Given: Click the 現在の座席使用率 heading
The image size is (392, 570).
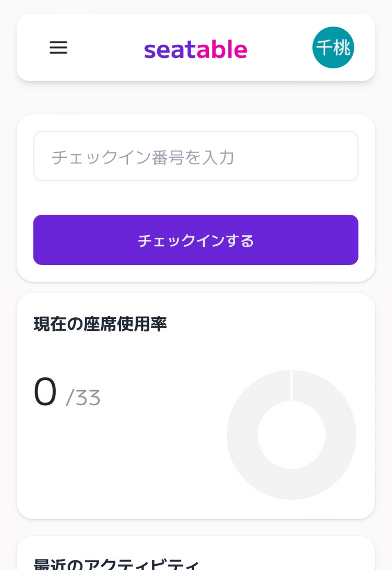Looking at the screenshot, I should pos(100,324).
